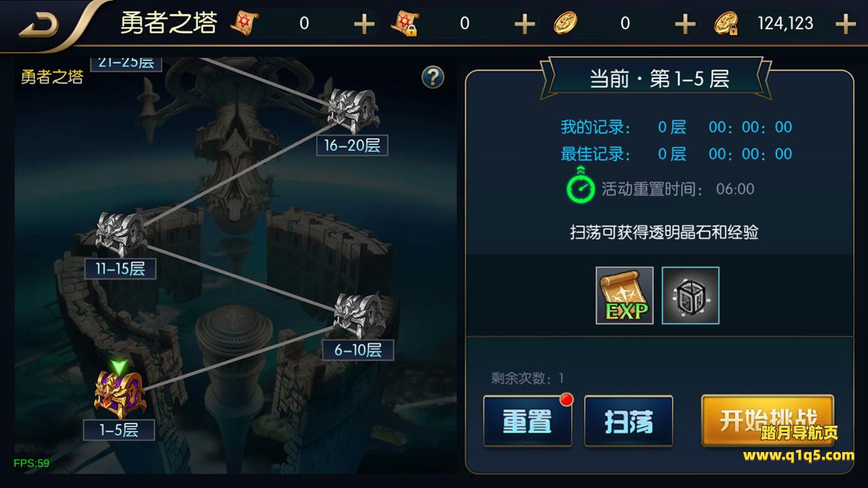View the transparent crystal cube reward
868x488 pixels.
point(690,295)
